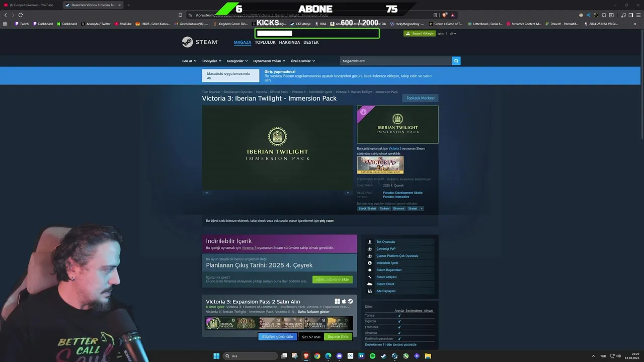Screen dimensions: 644x362
Task: Click the previous screenshot arrow under media
Action: coord(206,193)
